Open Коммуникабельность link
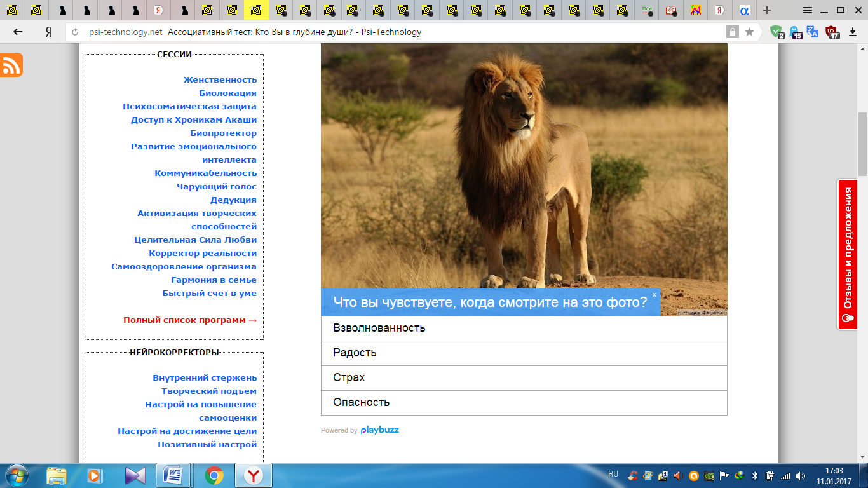The height and width of the screenshot is (488, 868). (x=206, y=173)
